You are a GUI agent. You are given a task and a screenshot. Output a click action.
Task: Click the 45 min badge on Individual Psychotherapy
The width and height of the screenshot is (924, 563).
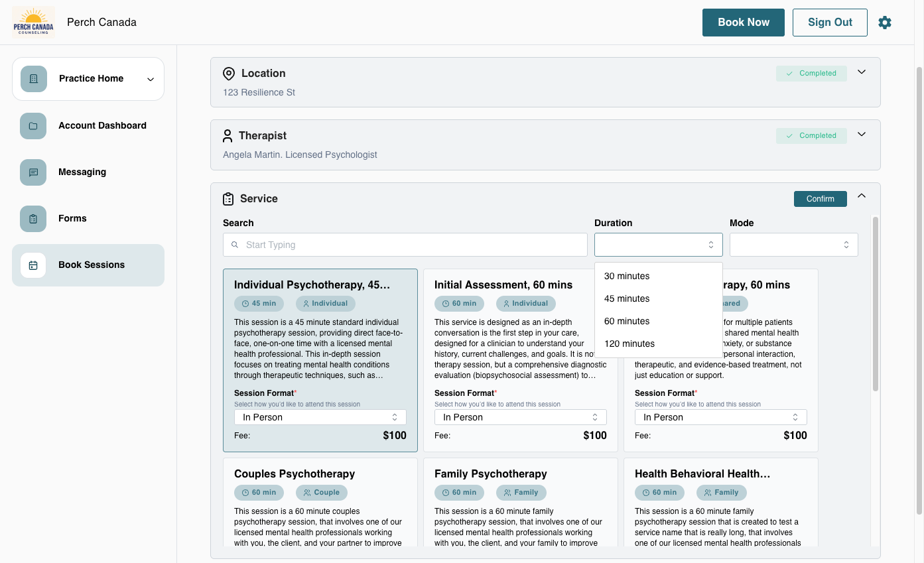[259, 304]
